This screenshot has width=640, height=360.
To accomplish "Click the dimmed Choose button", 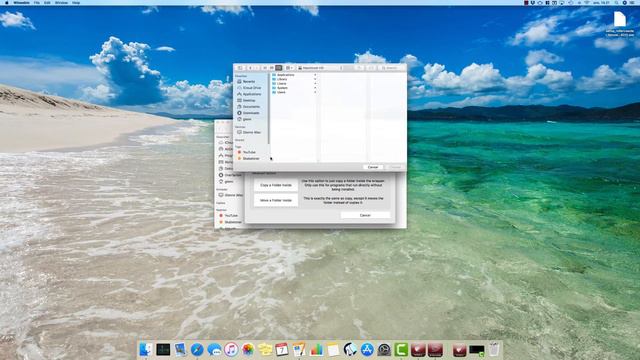I will click(x=396, y=167).
